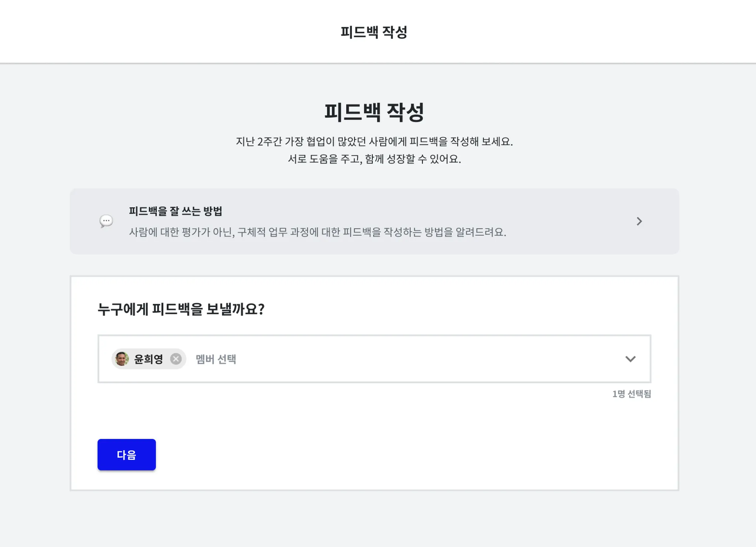Select the 윤희영 name label in chip
756x547 pixels.
(x=148, y=359)
